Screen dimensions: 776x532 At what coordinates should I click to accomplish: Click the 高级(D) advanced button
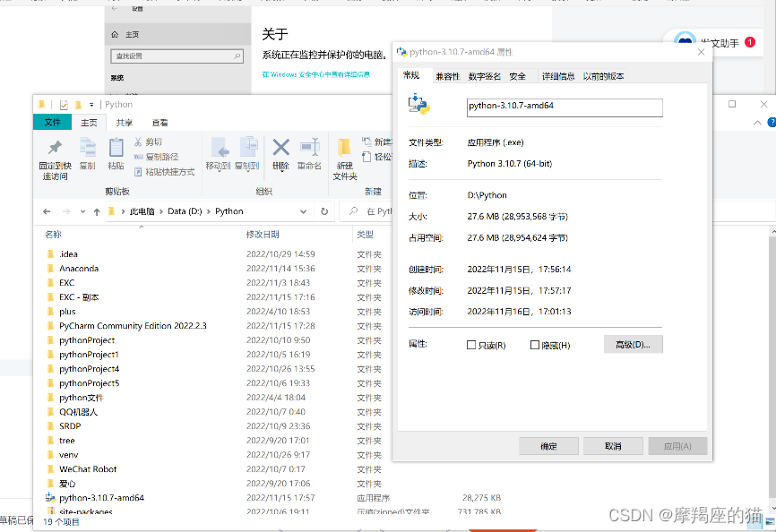(x=633, y=344)
